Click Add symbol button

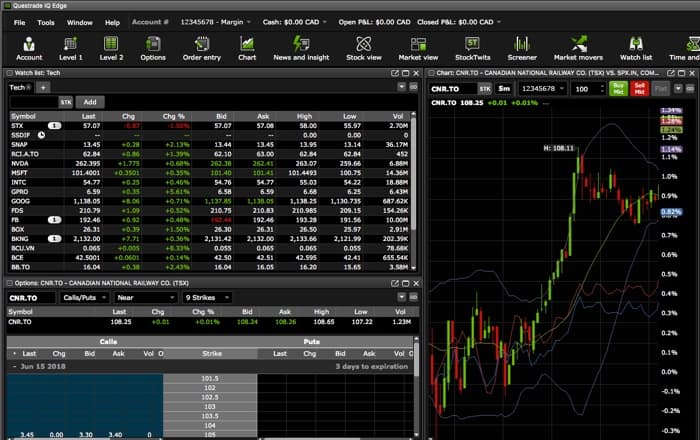tap(90, 102)
